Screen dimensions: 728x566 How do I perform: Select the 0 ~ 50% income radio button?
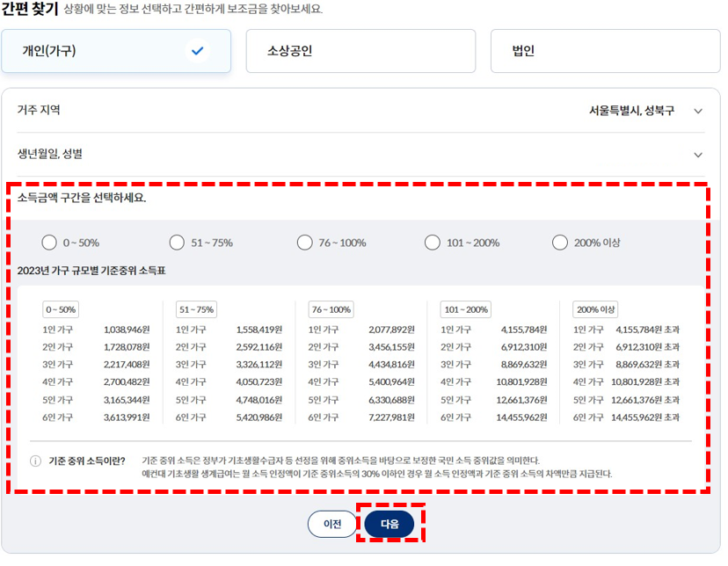49,242
